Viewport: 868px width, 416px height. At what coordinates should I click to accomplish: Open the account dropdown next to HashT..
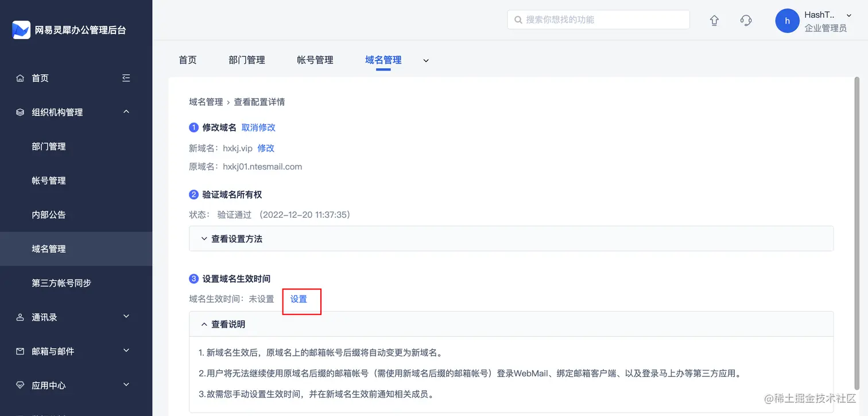849,16
